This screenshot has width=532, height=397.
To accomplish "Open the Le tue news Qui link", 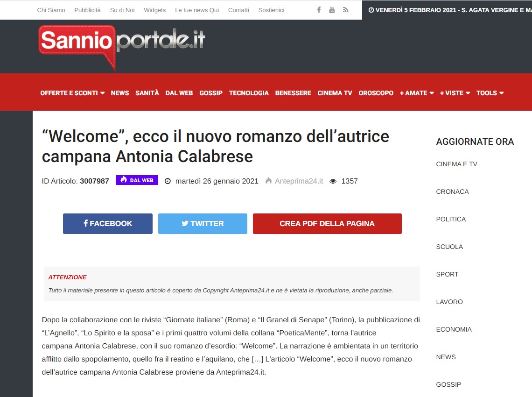I will click(197, 10).
